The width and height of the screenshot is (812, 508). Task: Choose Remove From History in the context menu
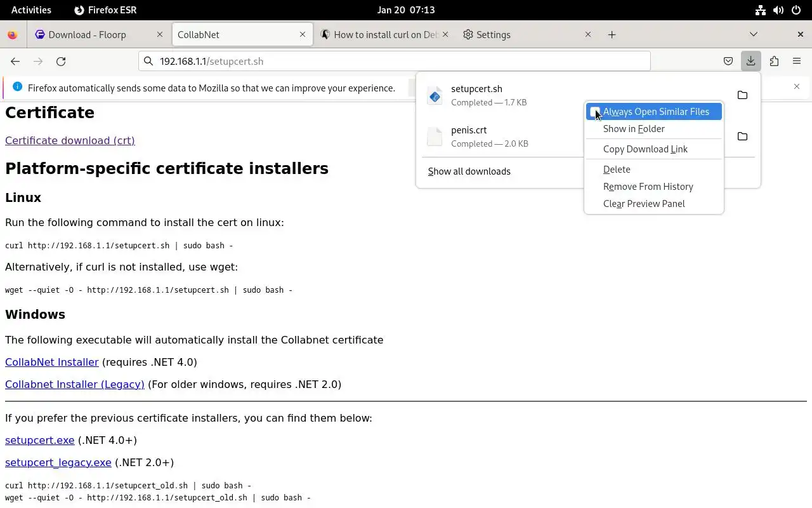click(x=653, y=187)
